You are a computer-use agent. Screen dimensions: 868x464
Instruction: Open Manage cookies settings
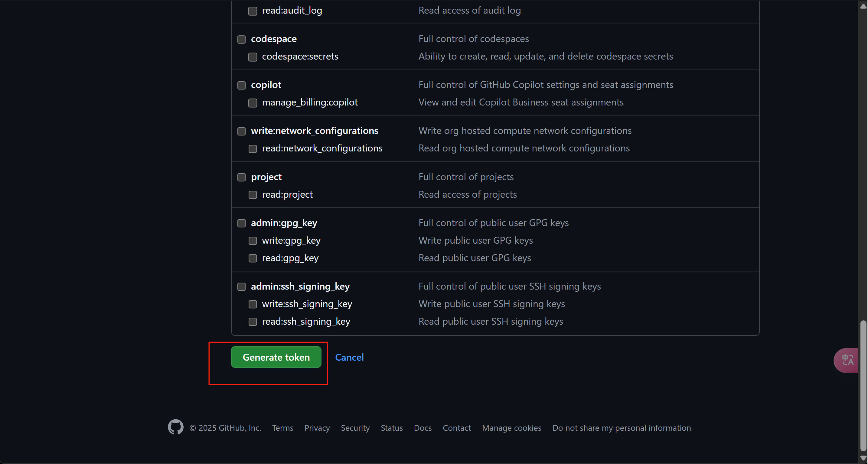(511, 428)
